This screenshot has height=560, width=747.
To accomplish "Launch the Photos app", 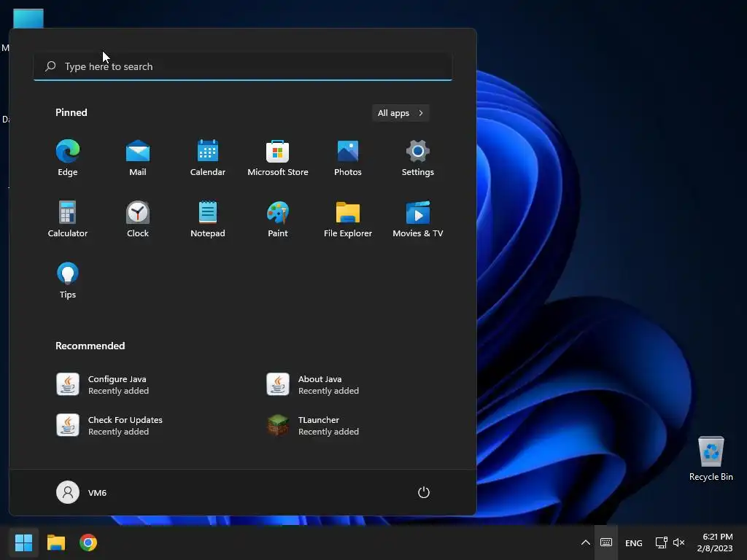I will click(348, 158).
